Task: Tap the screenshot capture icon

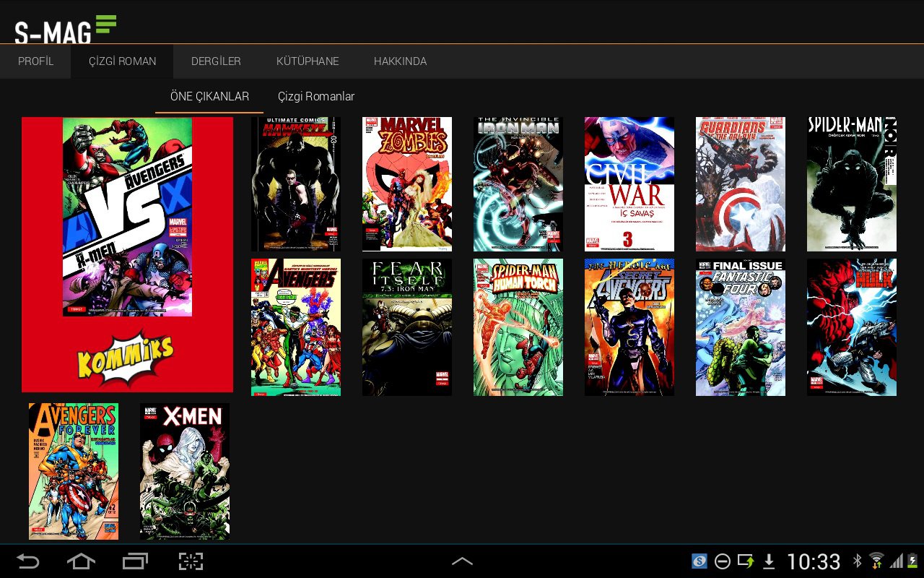Action: tap(191, 561)
